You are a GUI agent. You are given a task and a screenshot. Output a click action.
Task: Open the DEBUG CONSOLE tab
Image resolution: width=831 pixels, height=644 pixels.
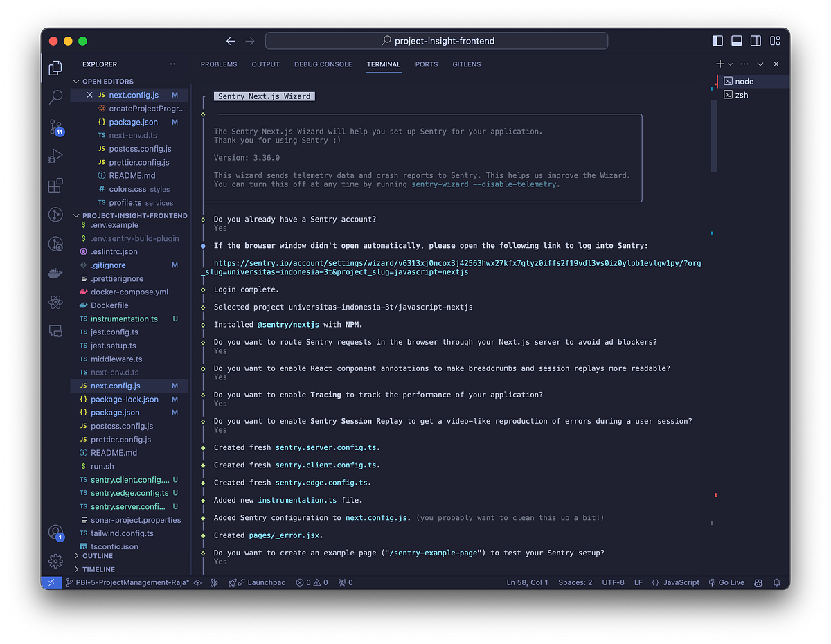(323, 64)
